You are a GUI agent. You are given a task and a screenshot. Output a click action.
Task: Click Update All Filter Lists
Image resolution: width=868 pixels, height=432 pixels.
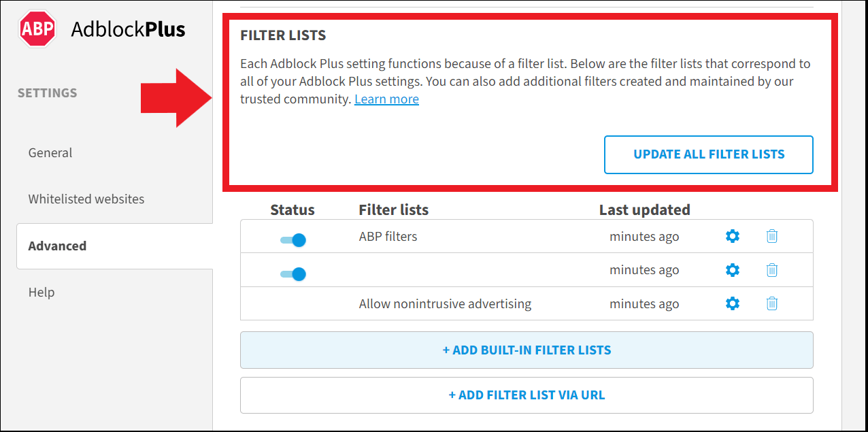pos(708,154)
